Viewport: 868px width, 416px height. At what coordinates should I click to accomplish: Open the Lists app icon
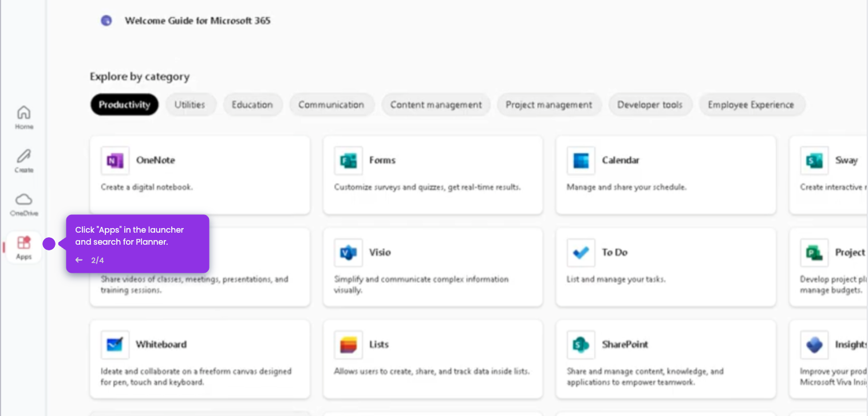click(348, 345)
